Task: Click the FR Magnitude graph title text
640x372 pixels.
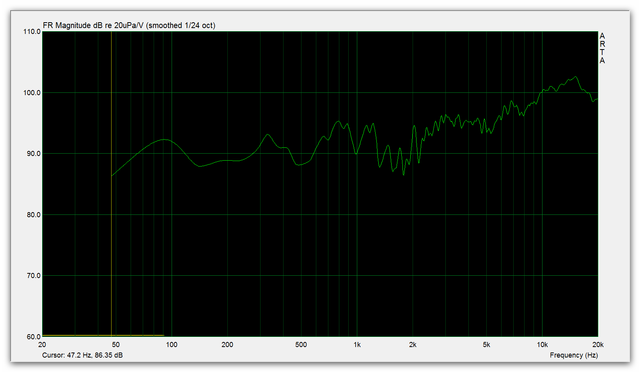Action: click(x=129, y=25)
